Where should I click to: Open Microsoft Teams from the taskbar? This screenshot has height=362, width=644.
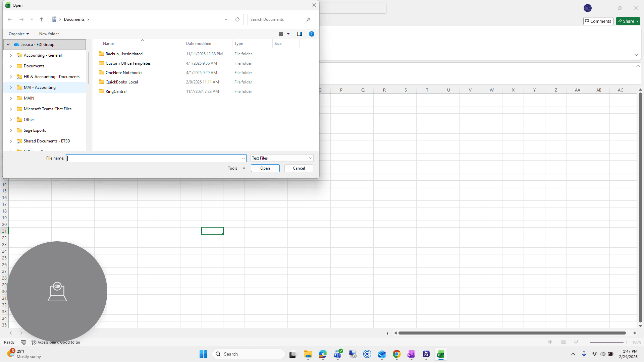click(338, 354)
